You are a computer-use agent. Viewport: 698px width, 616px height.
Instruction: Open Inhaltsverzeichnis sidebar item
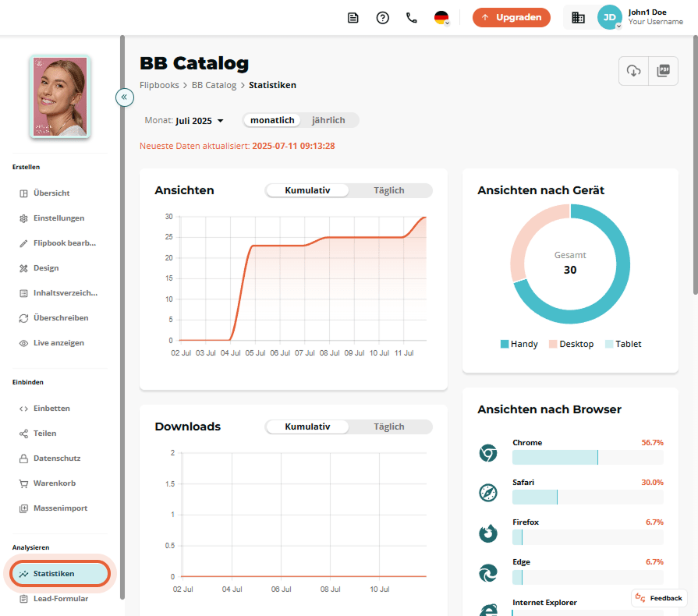59,293
